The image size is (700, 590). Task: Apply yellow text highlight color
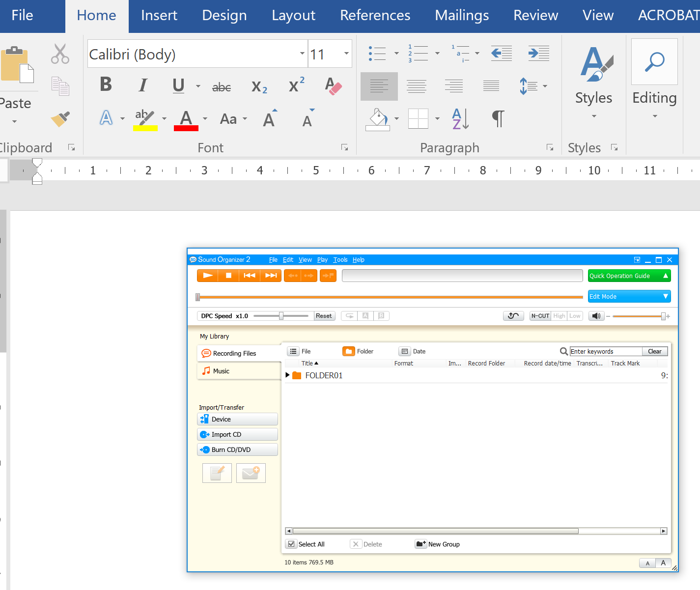[145, 119]
